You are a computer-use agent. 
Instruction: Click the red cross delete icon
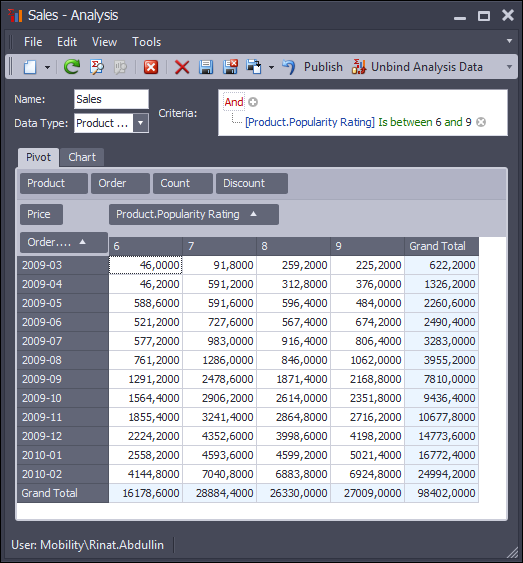(182, 67)
